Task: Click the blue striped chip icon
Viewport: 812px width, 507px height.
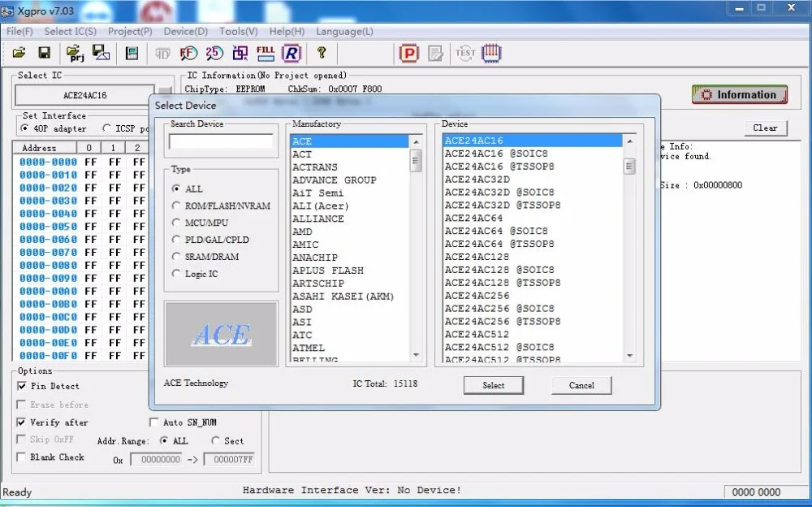Action: coord(491,53)
